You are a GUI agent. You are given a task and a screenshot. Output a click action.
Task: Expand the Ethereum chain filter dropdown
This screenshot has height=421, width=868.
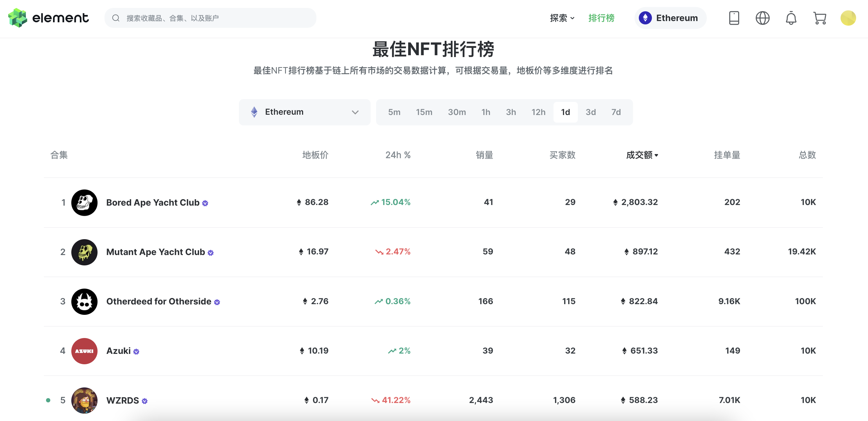coord(304,112)
